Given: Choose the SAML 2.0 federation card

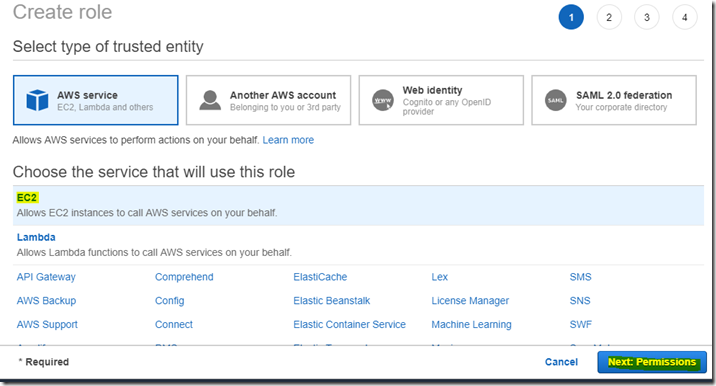Looking at the screenshot, I should (x=614, y=100).
